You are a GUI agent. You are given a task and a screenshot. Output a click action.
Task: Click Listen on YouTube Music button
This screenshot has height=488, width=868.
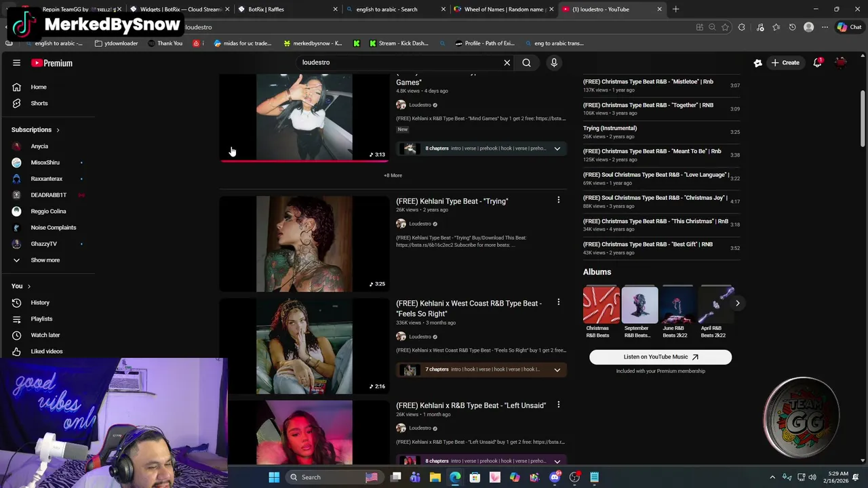point(660,357)
